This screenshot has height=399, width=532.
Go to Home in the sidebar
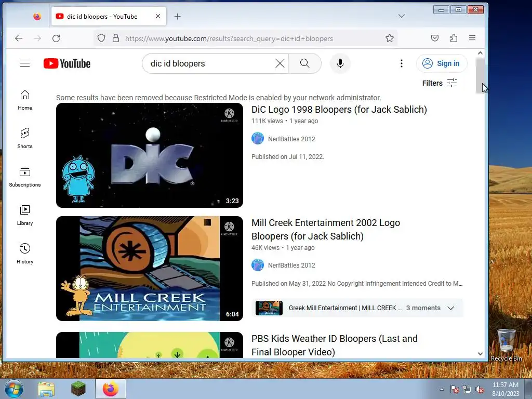pyautogui.click(x=25, y=100)
